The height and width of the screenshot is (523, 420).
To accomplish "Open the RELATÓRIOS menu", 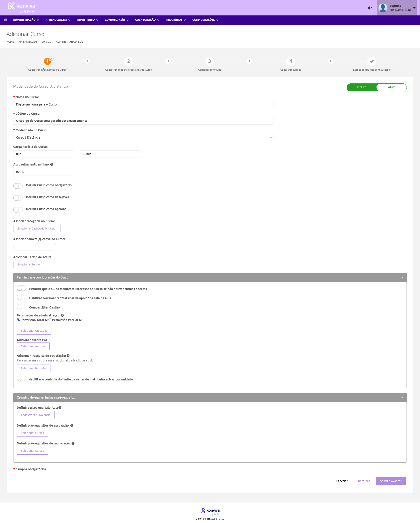I will coord(176,20).
